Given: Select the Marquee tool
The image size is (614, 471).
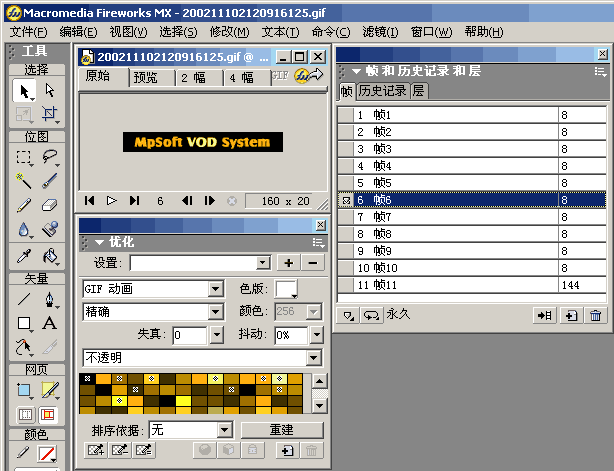Looking at the screenshot, I should pos(24,157).
